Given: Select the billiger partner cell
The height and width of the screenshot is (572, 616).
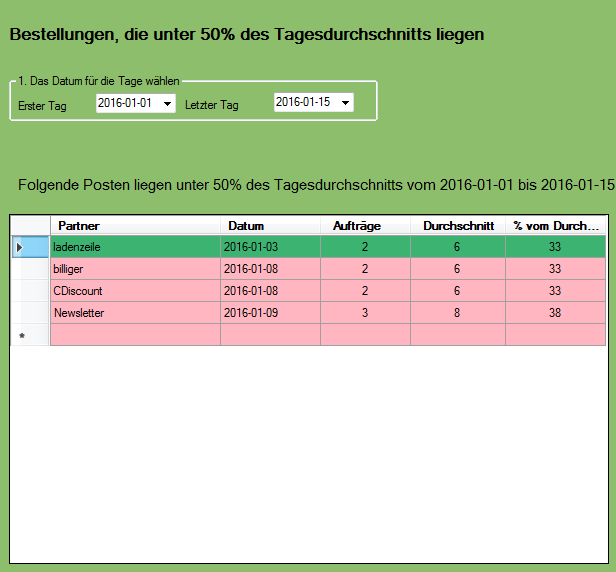Looking at the screenshot, I should click(x=135, y=269).
